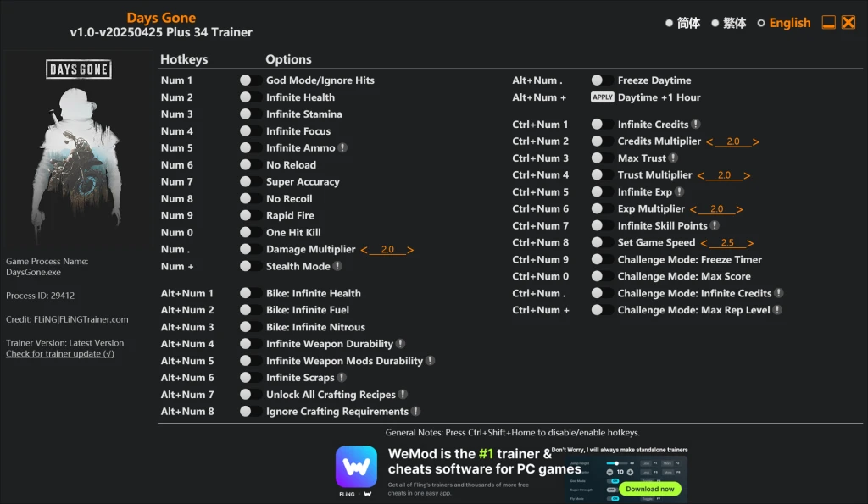Click the Exp Multiplier value field
The image size is (868, 504).
pyautogui.click(x=716, y=210)
